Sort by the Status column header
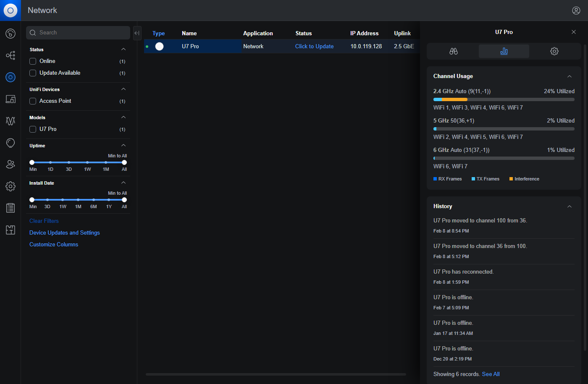The height and width of the screenshot is (384, 588). coord(304,34)
